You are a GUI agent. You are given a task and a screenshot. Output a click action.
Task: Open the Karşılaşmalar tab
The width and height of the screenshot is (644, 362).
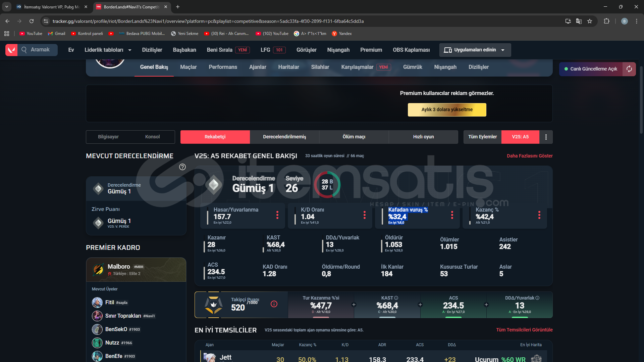(x=366, y=67)
